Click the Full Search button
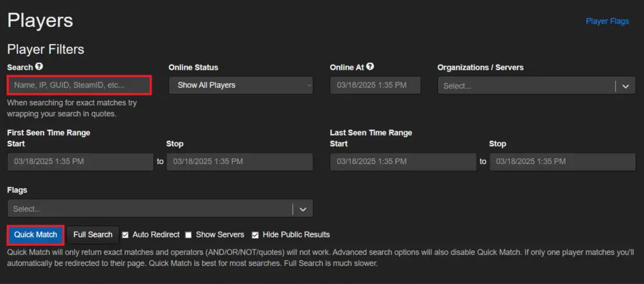 93,235
